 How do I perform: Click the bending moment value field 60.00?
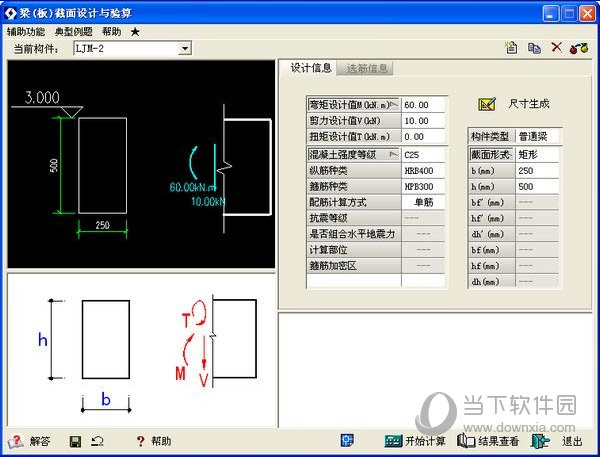point(423,105)
